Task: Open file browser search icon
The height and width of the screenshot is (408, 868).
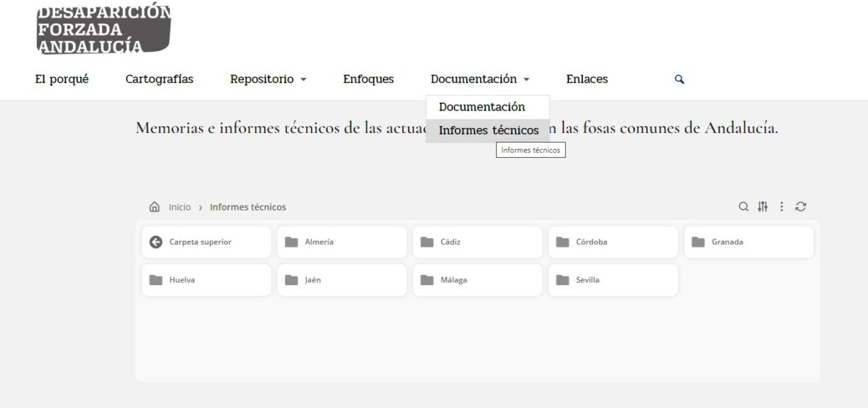Action: pos(743,207)
